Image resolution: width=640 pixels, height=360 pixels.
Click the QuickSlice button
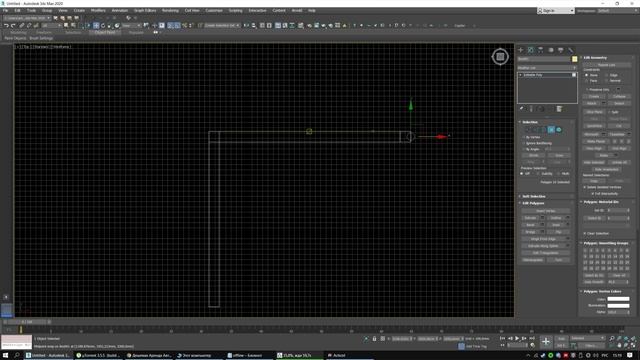594,126
